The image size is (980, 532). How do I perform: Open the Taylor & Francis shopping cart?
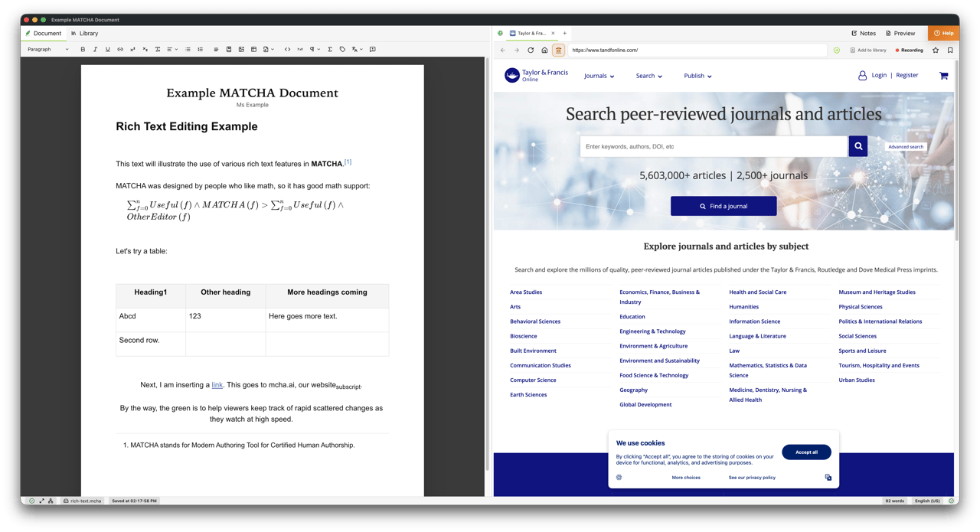pos(943,76)
